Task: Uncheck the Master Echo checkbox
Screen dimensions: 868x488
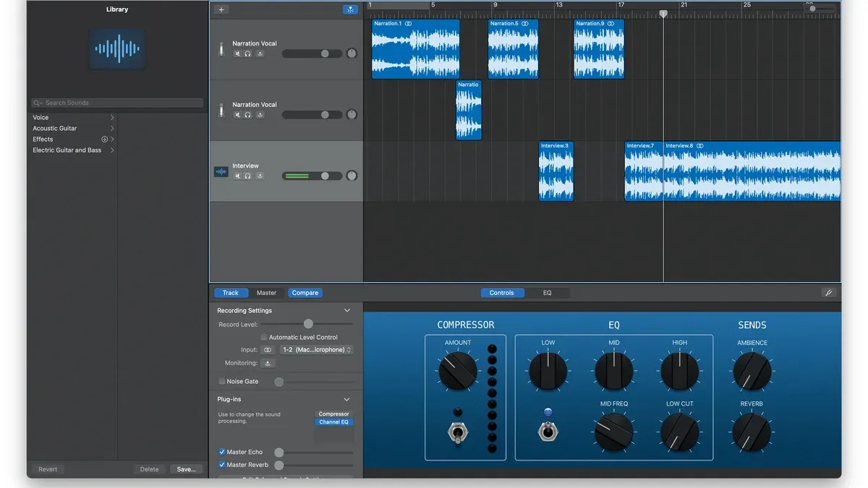Action: pyautogui.click(x=222, y=452)
